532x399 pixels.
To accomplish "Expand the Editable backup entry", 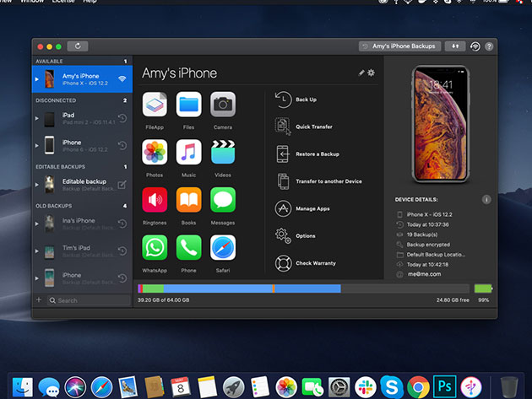I will point(36,185).
